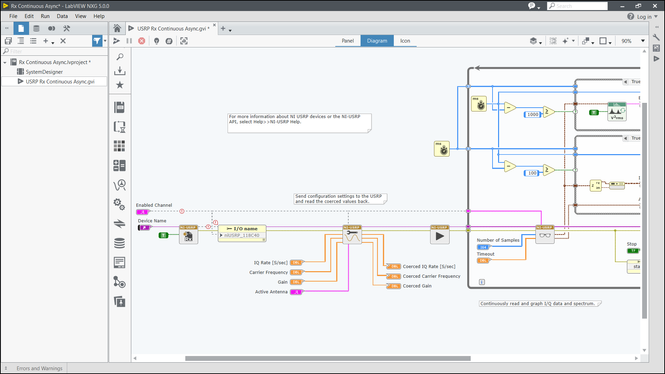Open the gears Utilities palette
The width and height of the screenshot is (665, 374).
coord(120,204)
